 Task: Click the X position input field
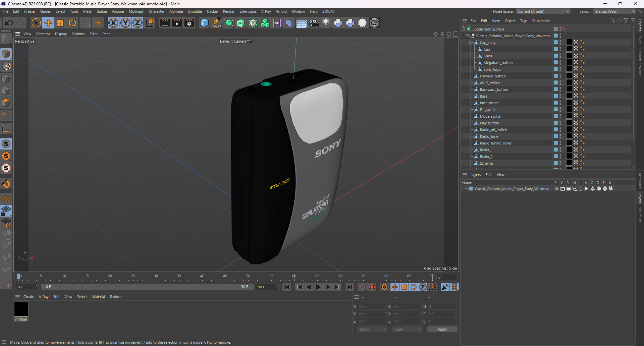pos(372,306)
